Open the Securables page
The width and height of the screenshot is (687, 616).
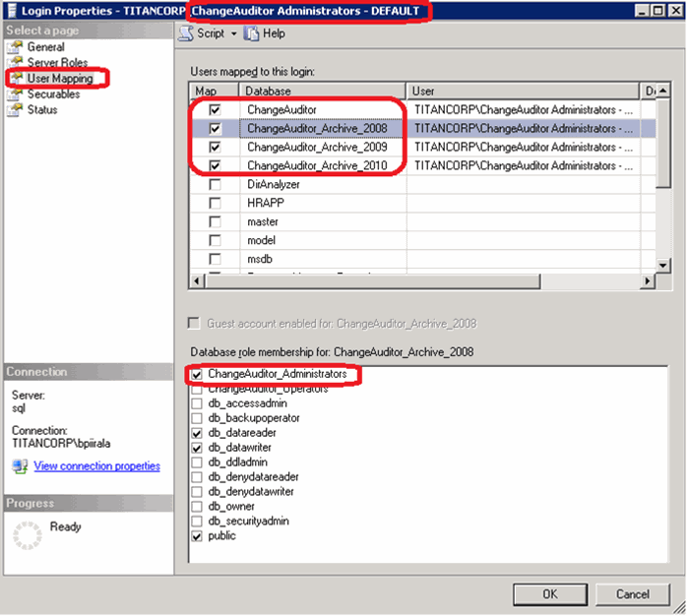click(x=53, y=94)
